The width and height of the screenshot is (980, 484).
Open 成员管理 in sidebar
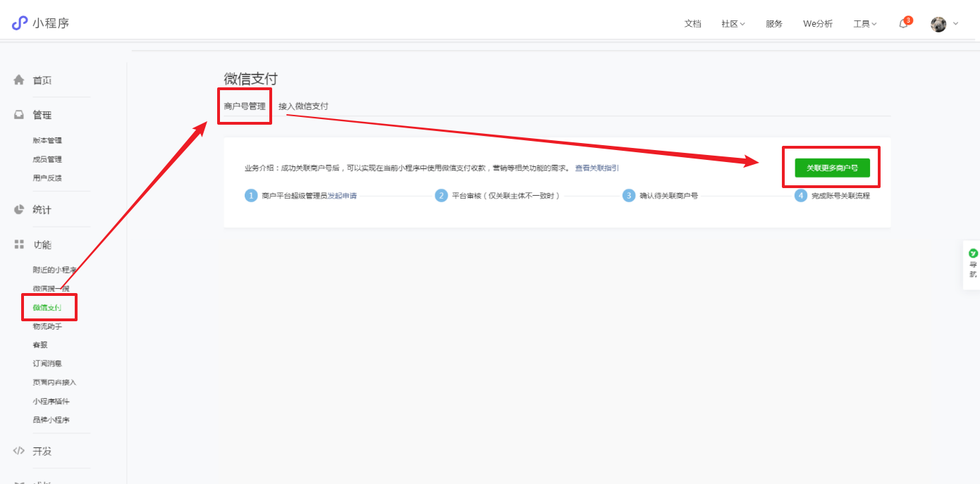pos(47,160)
